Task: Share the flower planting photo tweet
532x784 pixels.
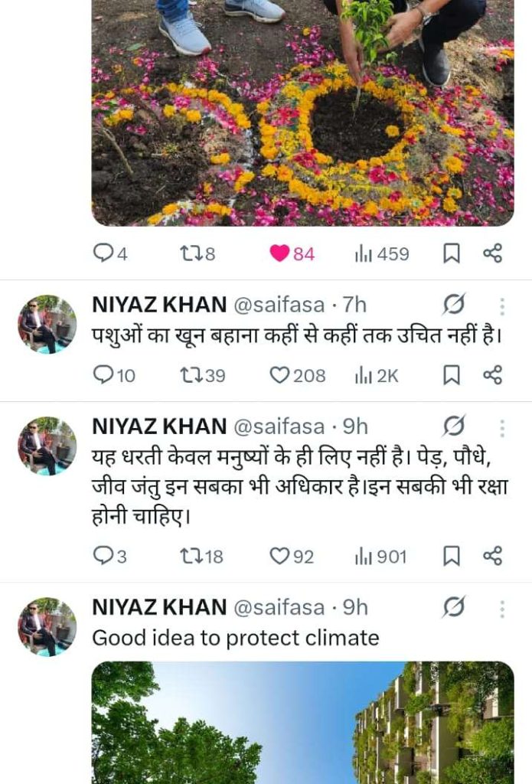Action: (x=493, y=253)
